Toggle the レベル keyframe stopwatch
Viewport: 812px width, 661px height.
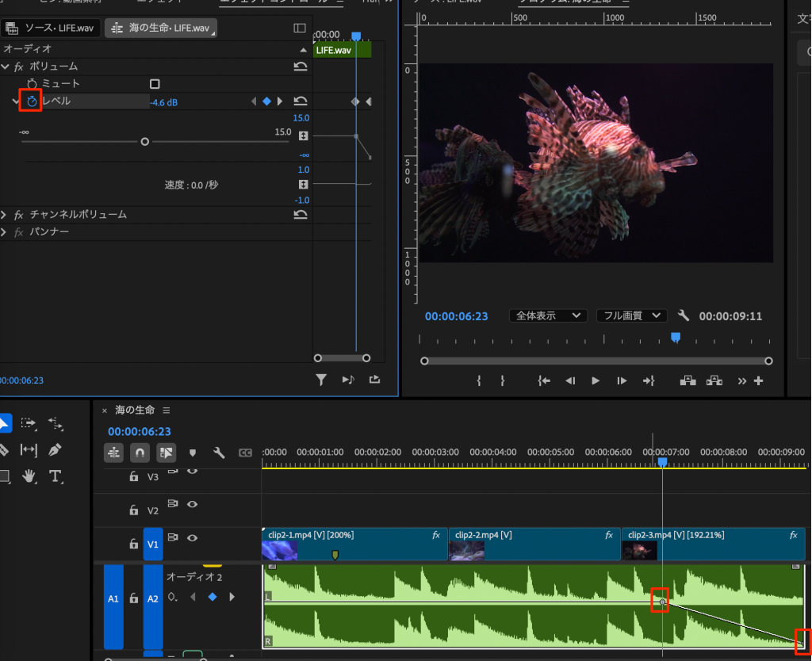click(x=32, y=101)
